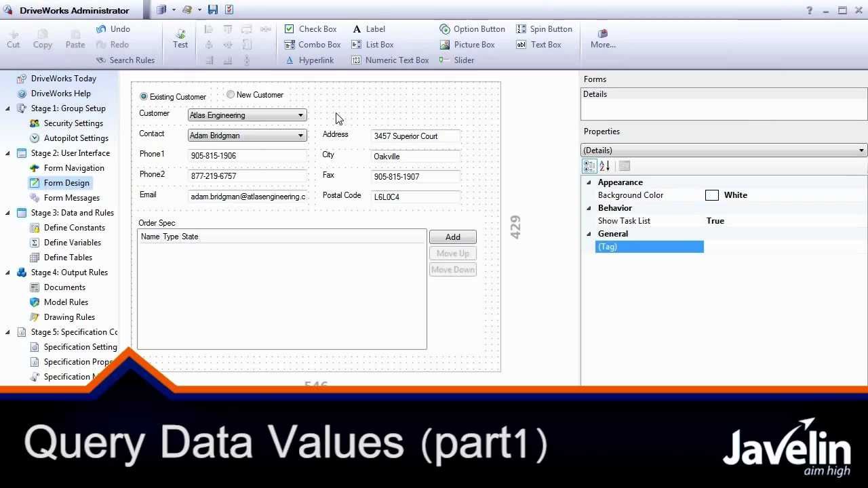Collapse the Appearance property group
This screenshot has width=868, height=488.
[589, 182]
